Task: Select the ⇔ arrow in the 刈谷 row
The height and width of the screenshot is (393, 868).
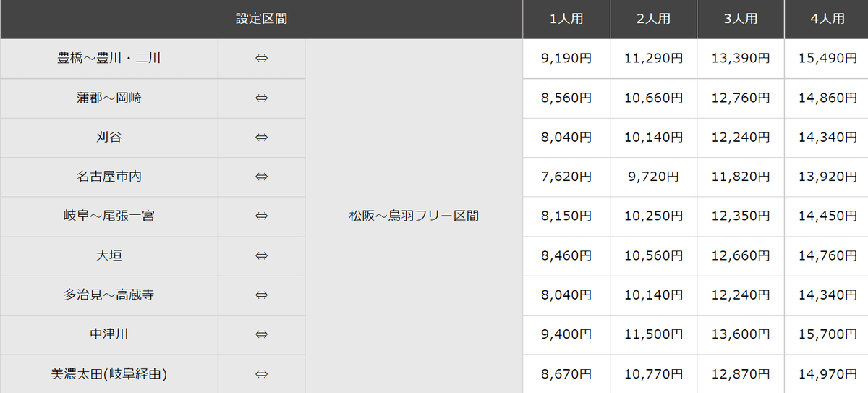Action: (x=261, y=137)
